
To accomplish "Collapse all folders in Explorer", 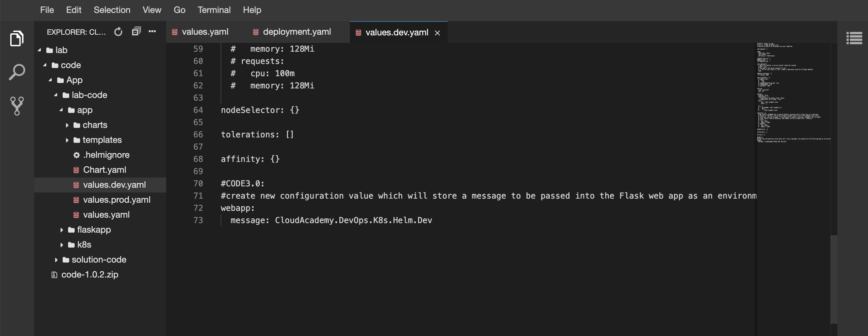I will (136, 31).
